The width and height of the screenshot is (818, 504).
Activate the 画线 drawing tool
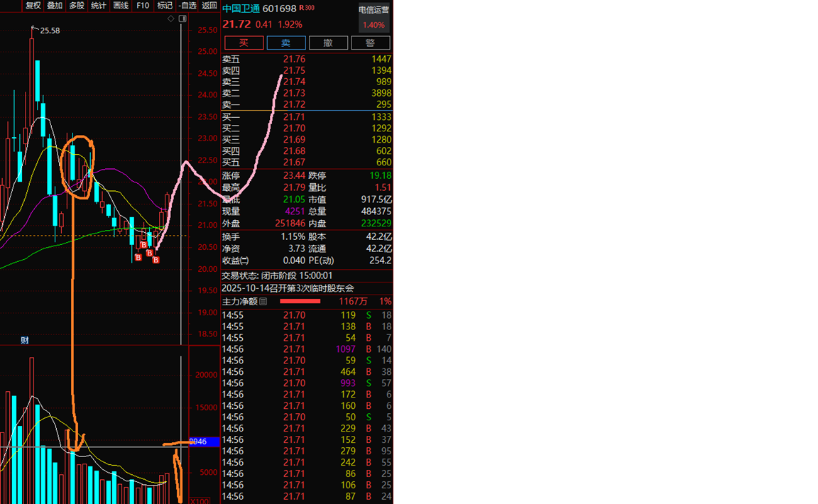pyautogui.click(x=121, y=5)
